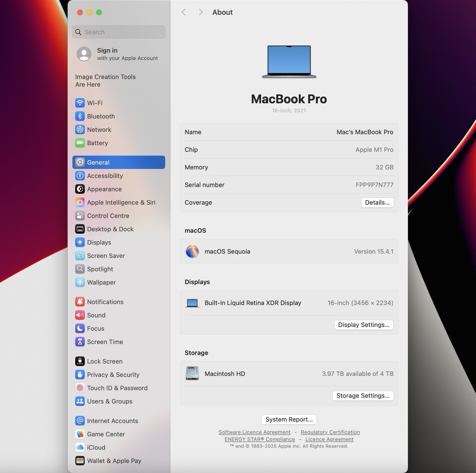Open the Licence Agreement link
476x473 pixels.
(x=329, y=439)
